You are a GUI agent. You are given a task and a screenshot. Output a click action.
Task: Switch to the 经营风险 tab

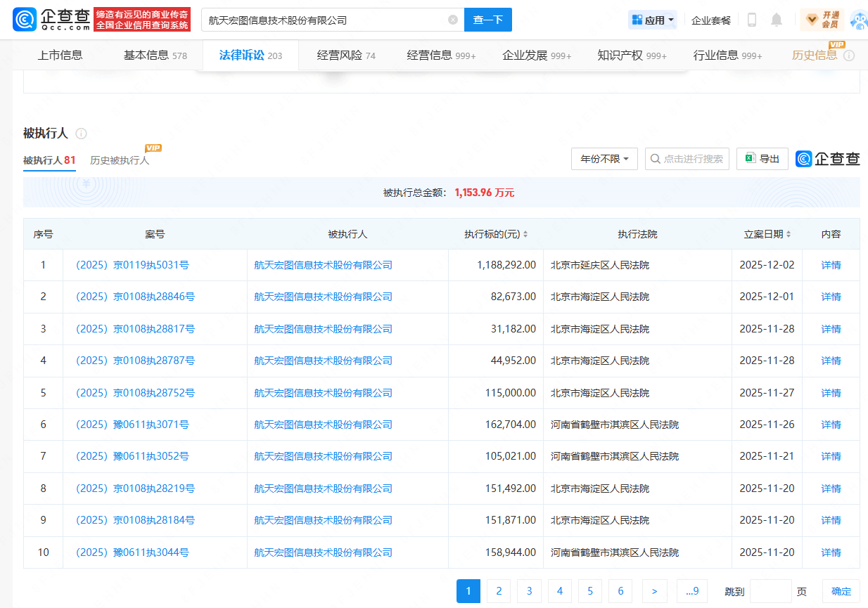click(346, 56)
